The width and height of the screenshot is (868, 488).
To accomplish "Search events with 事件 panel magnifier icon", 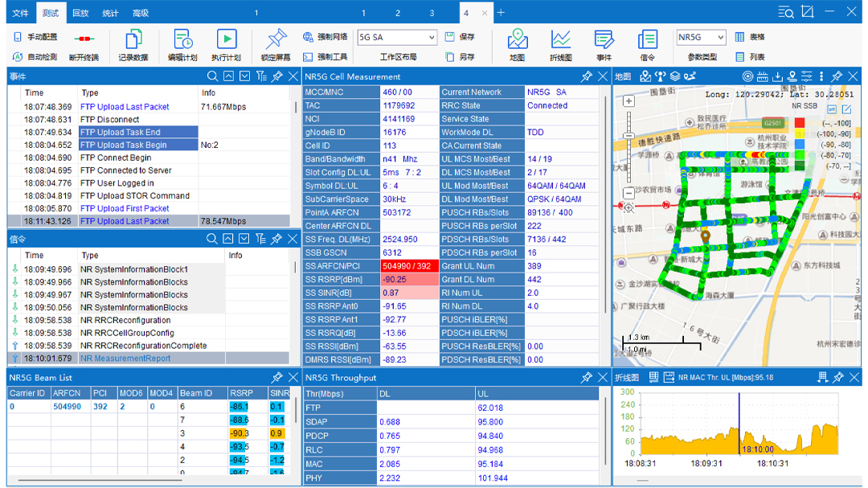I will pos(212,76).
